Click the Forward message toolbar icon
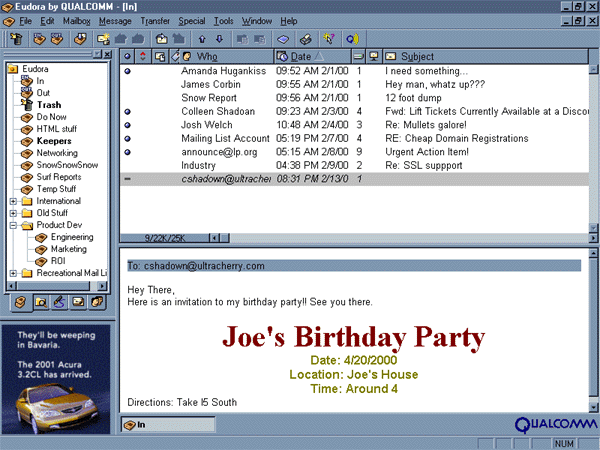 [x=161, y=39]
